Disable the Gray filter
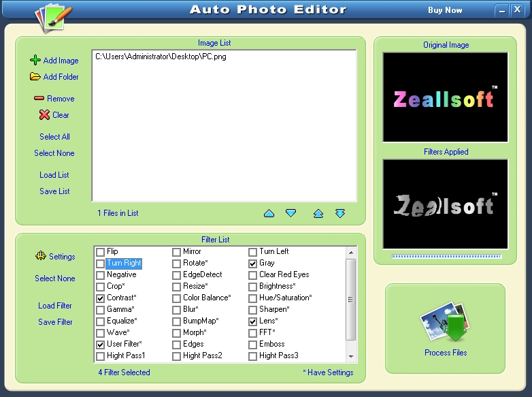532x397 pixels. (252, 264)
